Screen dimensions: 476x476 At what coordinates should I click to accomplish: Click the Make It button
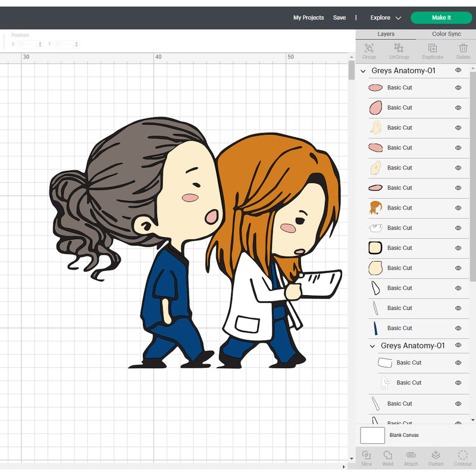click(x=441, y=17)
